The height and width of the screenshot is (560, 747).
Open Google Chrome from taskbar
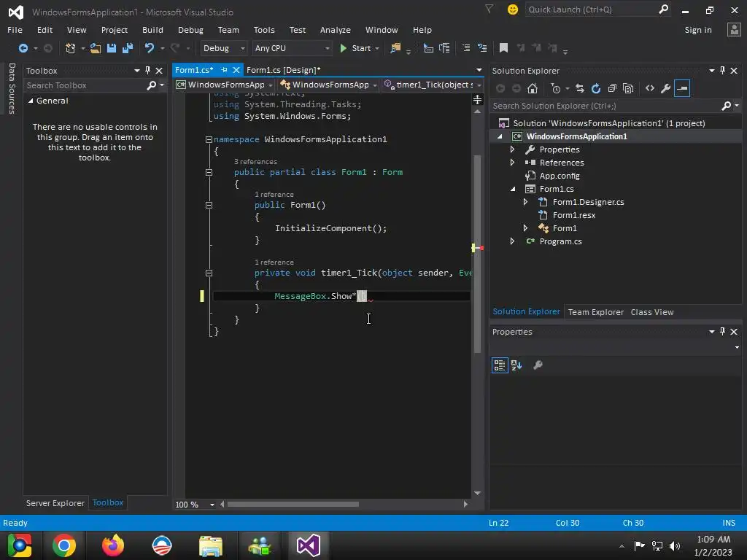point(64,545)
